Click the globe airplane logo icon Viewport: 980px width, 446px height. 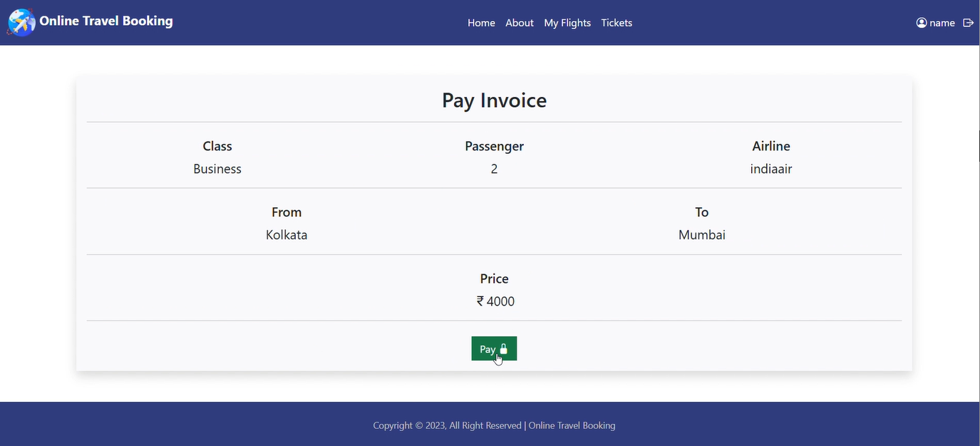[x=21, y=23]
